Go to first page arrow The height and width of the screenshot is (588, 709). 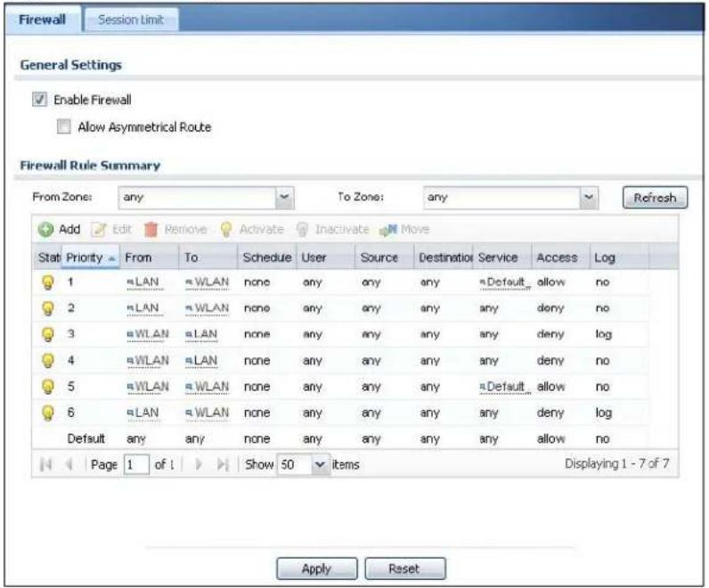pyautogui.click(x=45, y=464)
